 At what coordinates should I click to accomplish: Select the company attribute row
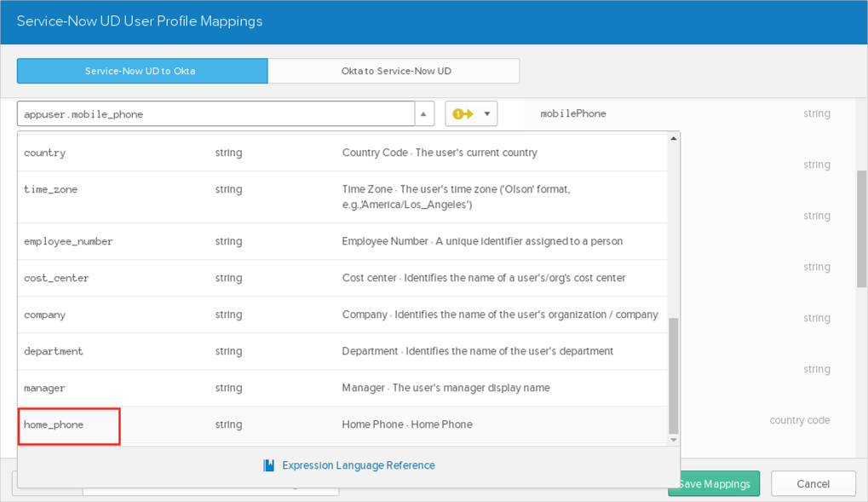pyautogui.click(x=45, y=314)
